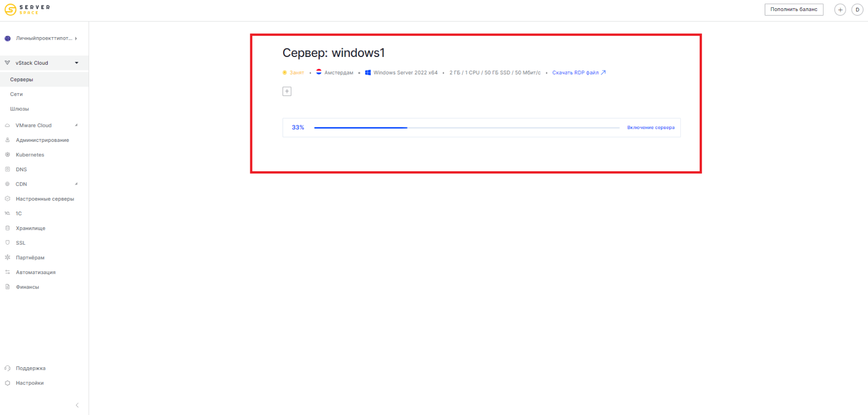Open Автоматизация menu item
Screen dimensions: 868x415
35,272
